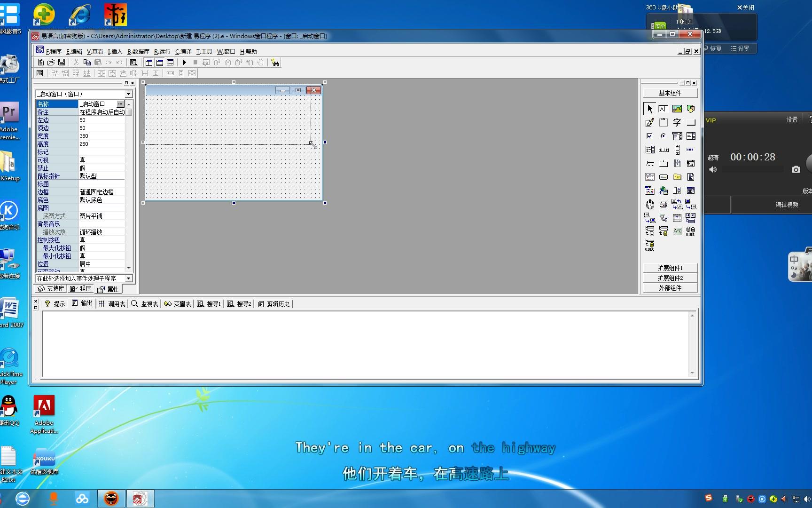The height and width of the screenshot is (508, 812).
Task: Expand the 扩展组件2 component group
Action: click(x=670, y=278)
